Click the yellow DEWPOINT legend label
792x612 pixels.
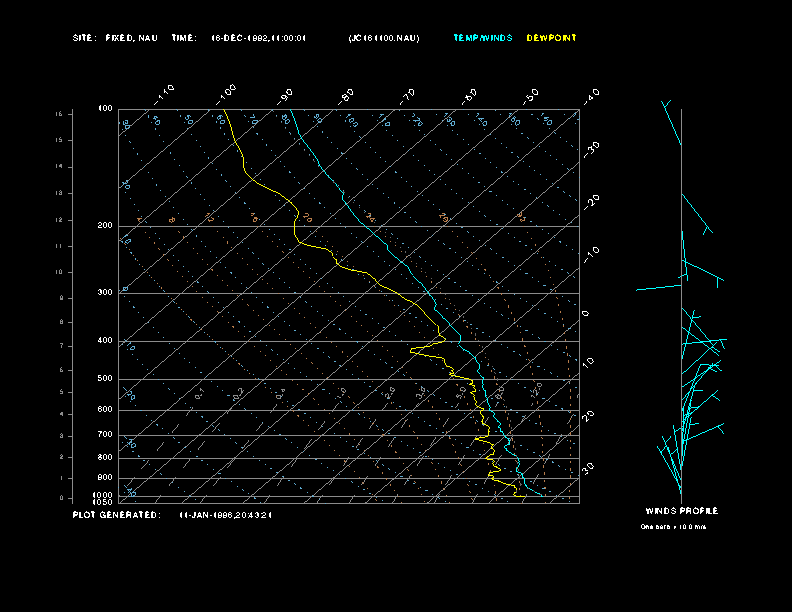click(x=552, y=38)
